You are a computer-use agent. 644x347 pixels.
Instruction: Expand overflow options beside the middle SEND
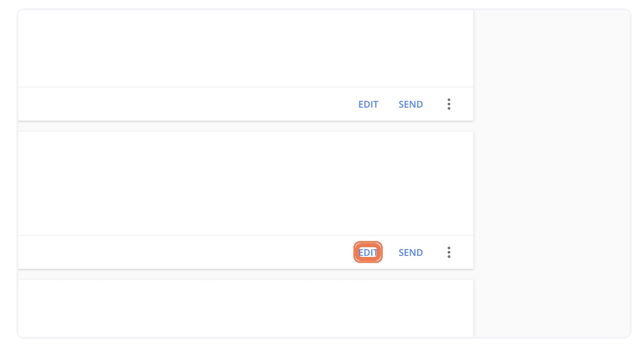449,252
